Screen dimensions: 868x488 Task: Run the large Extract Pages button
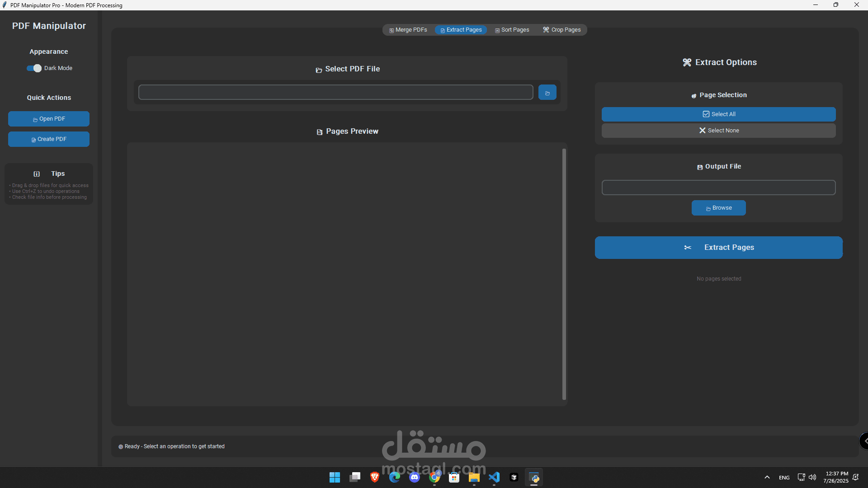[718, 248]
